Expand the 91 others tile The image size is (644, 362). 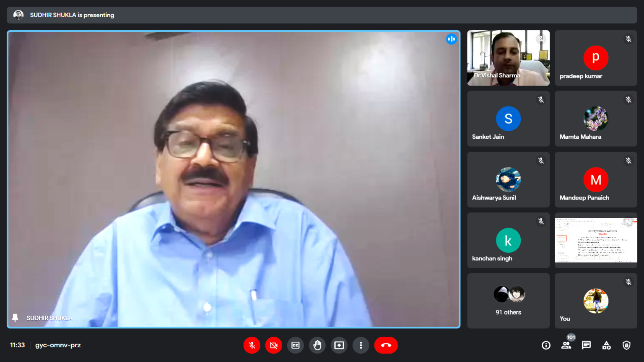[508, 301]
